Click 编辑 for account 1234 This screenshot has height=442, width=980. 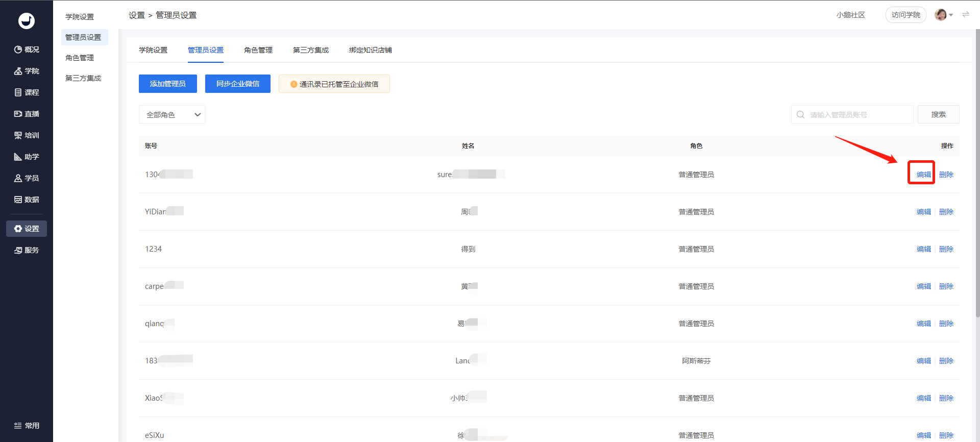click(x=924, y=249)
